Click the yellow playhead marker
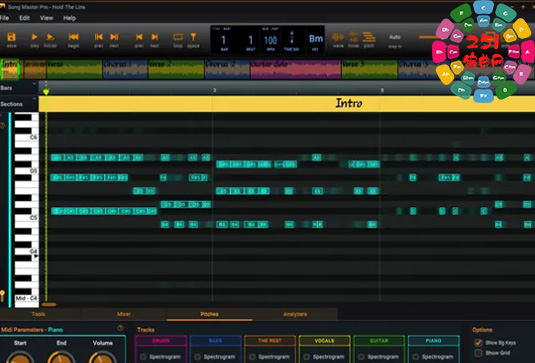The height and width of the screenshot is (363, 535). (46, 91)
